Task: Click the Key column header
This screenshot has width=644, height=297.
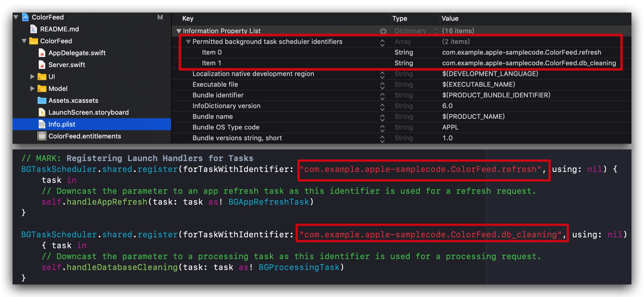Action: pyautogui.click(x=188, y=19)
